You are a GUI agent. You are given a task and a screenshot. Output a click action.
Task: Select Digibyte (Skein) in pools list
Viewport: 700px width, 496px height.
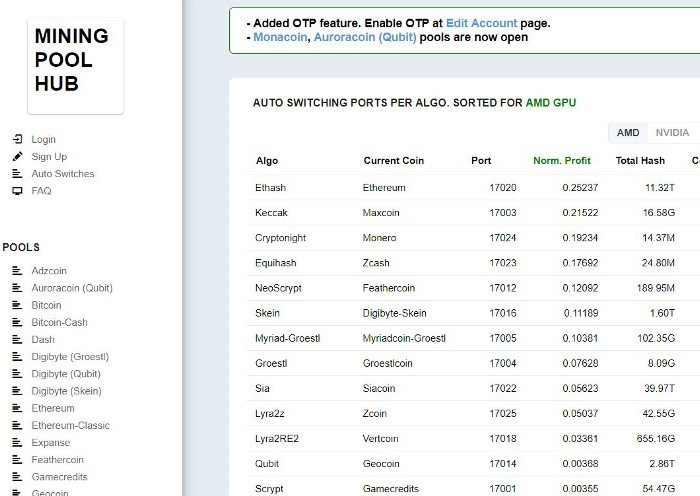[66, 391]
